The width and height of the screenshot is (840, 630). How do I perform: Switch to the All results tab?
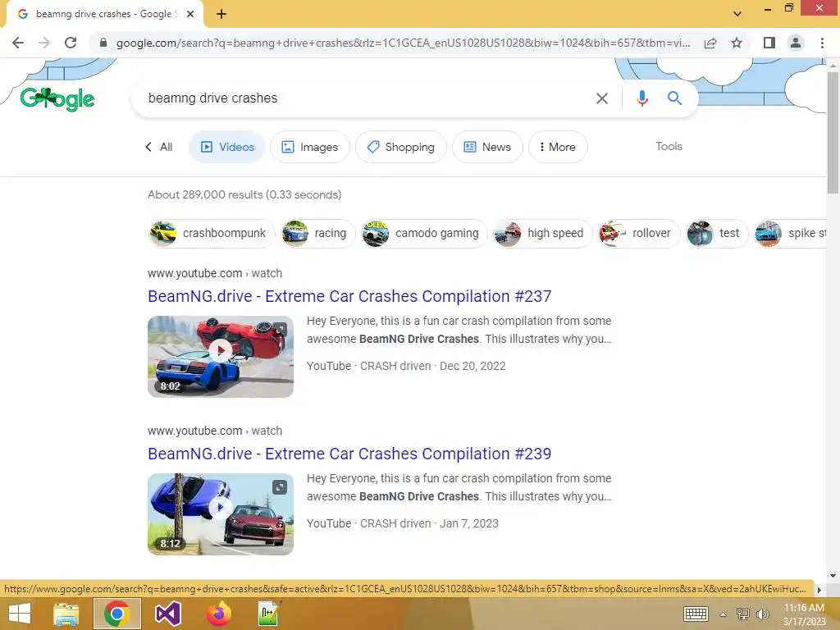159,147
